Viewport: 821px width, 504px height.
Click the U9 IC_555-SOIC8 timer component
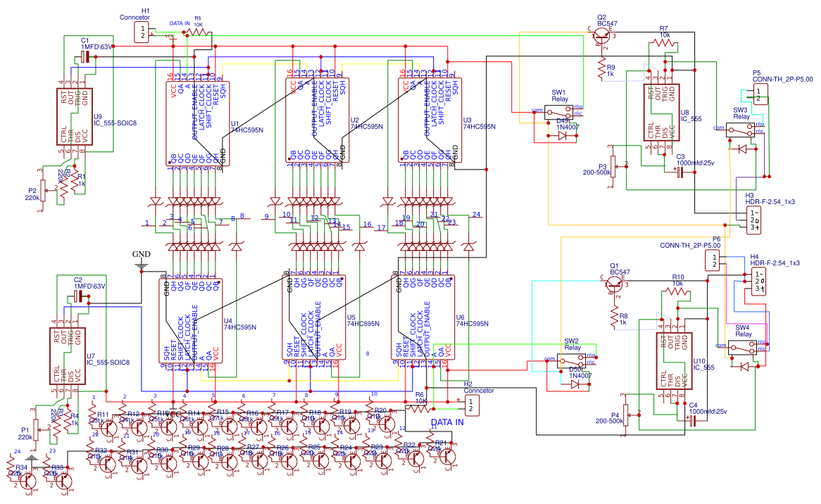click(x=74, y=118)
